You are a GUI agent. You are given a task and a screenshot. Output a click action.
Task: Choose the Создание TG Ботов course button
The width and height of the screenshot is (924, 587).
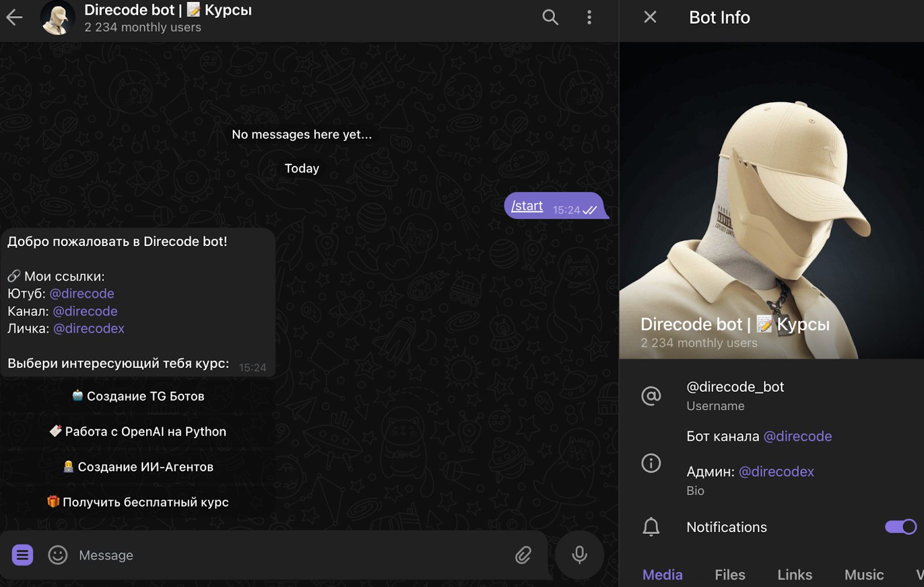tap(138, 396)
